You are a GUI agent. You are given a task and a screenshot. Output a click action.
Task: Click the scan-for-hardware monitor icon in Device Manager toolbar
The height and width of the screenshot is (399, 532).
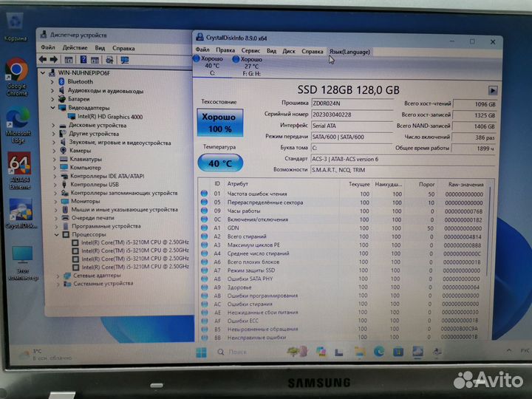pos(125,61)
